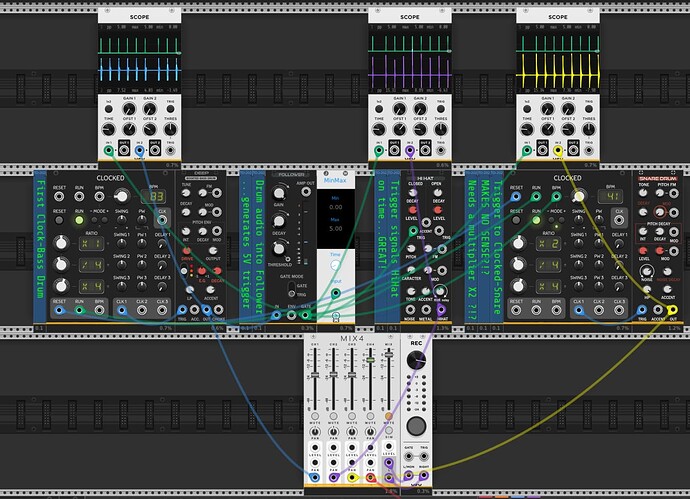Click the Hi Hat METAL output jack
Image resolution: width=690 pixels, height=499 pixels.
(426, 310)
